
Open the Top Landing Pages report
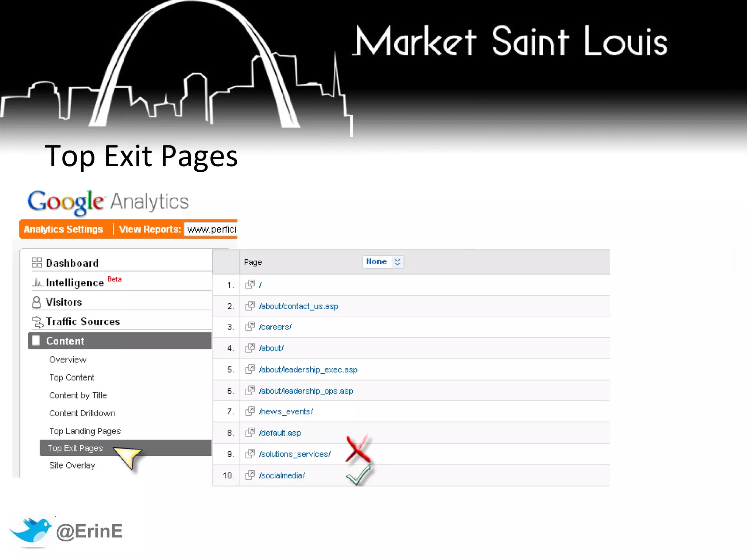(85, 431)
